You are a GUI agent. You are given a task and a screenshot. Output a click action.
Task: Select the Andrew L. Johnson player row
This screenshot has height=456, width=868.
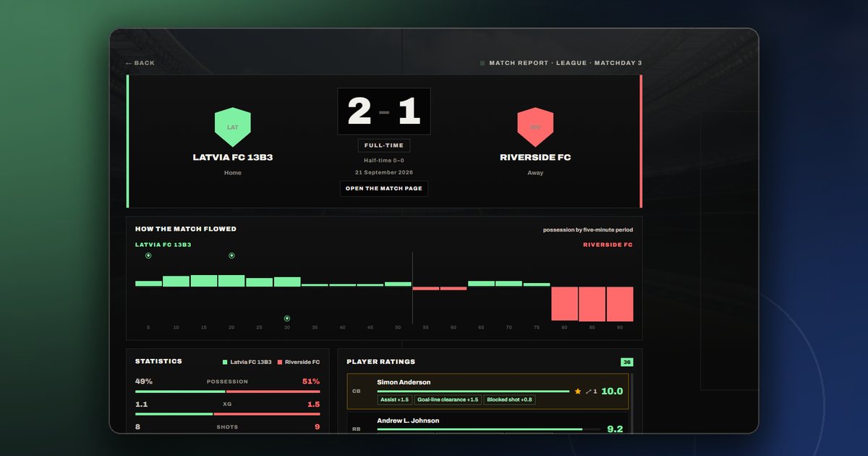(488, 423)
